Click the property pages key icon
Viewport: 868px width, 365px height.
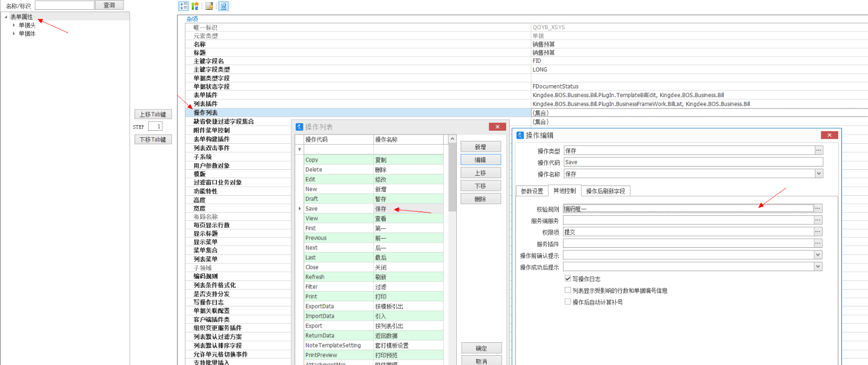(x=209, y=6)
